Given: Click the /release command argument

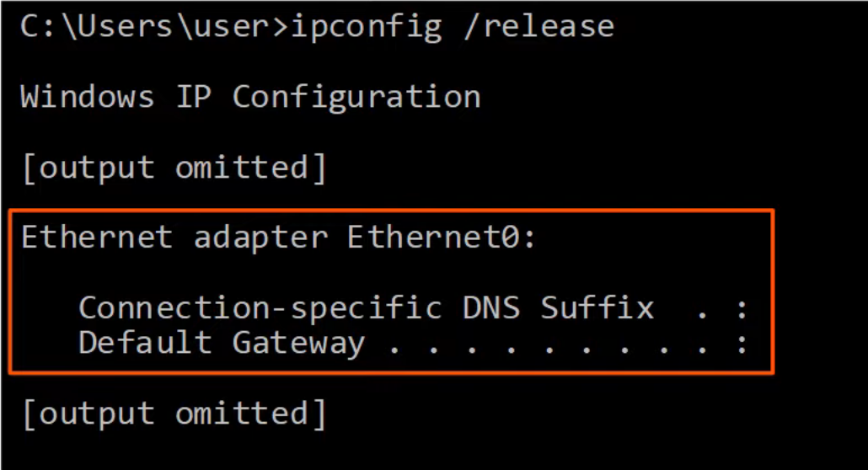Looking at the screenshot, I should click(x=538, y=26).
